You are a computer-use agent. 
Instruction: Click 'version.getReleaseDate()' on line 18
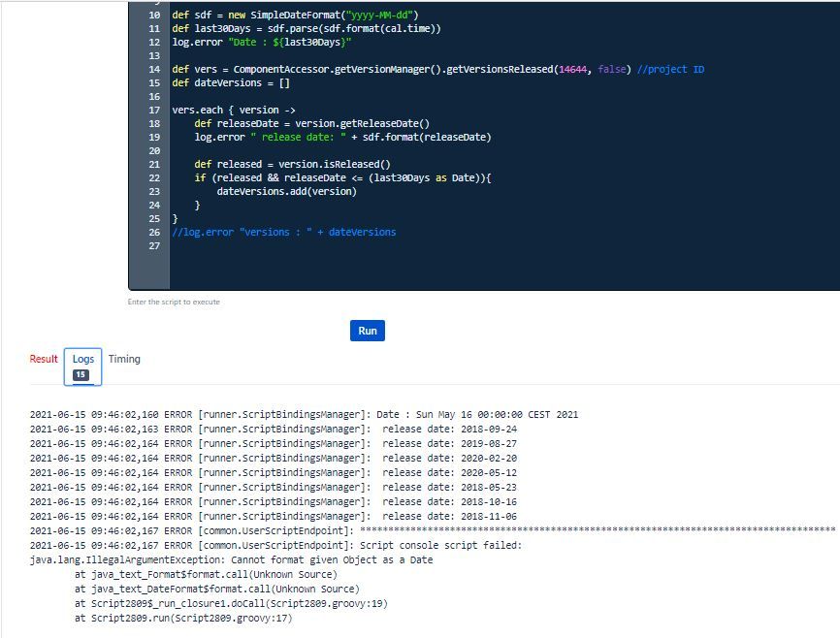tap(362, 124)
